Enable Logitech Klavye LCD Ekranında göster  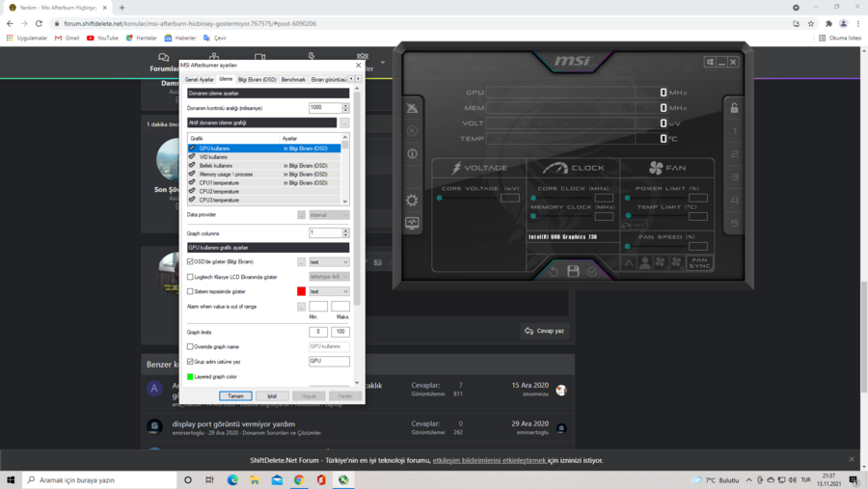190,277
